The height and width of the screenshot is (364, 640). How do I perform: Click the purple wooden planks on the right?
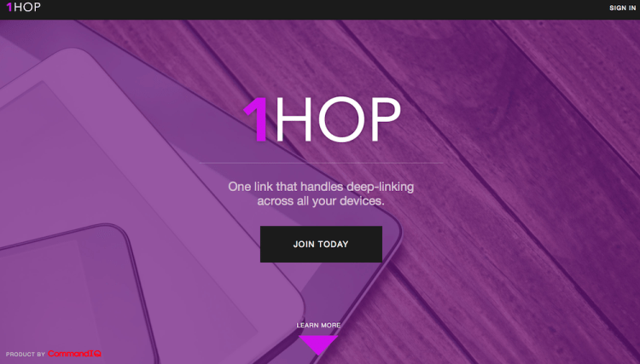[x=531, y=163]
